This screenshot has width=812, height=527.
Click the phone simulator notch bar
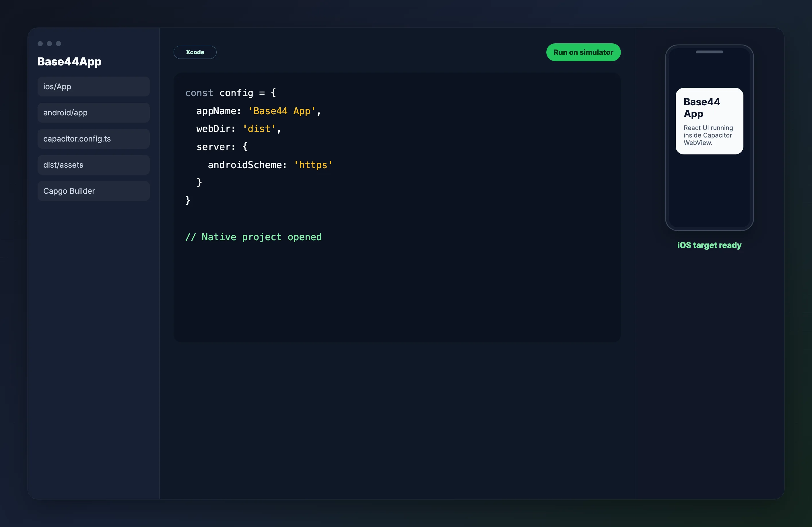coord(709,52)
